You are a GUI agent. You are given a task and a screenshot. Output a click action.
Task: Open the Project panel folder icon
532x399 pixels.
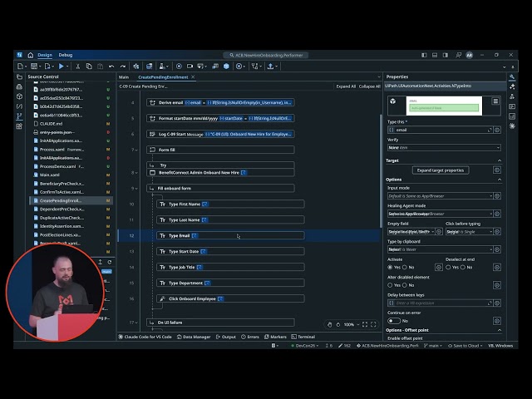point(19,77)
